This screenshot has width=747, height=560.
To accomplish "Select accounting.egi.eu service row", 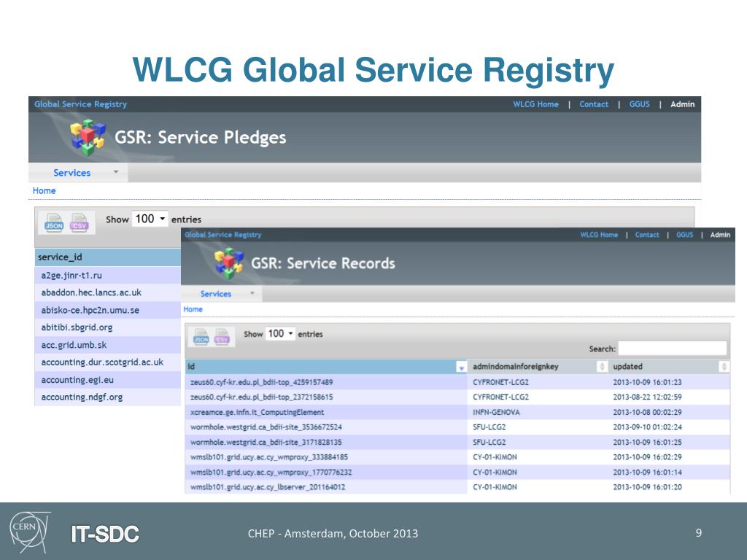I will pyautogui.click(x=108, y=379).
